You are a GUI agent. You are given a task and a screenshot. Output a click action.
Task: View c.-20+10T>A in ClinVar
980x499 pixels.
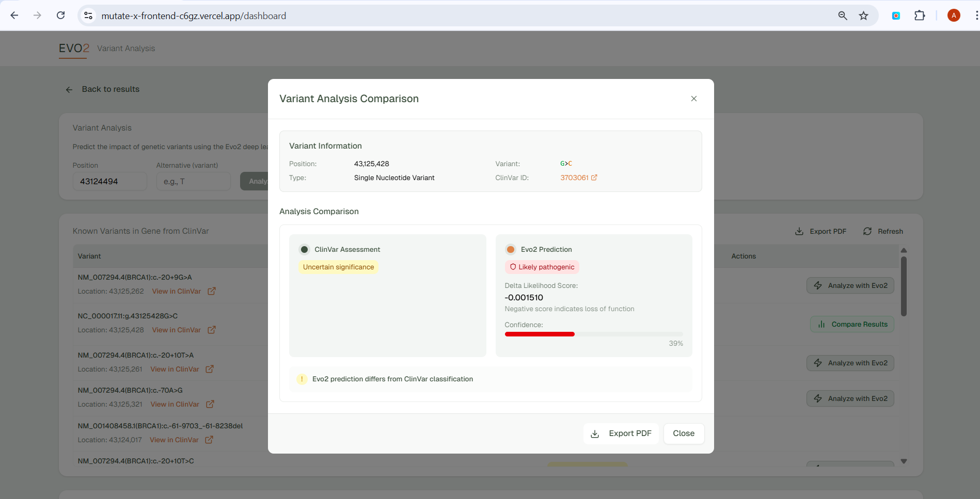click(x=175, y=369)
